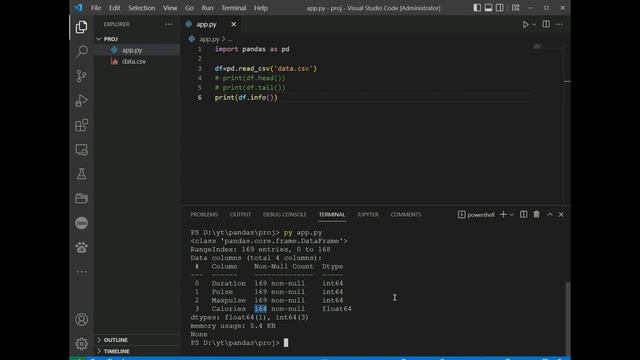The image size is (640, 360).
Task: Toggle primary side bar visibility
Action: [477, 8]
